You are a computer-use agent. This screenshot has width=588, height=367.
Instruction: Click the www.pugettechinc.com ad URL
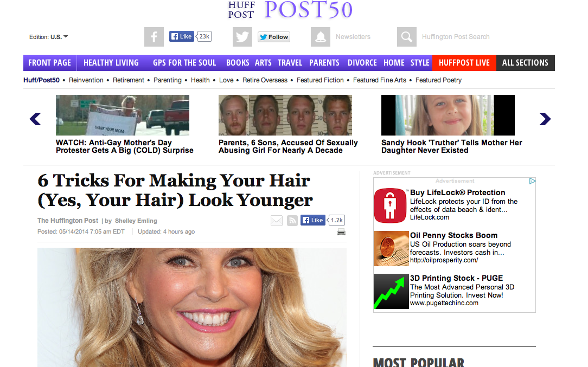point(444,303)
